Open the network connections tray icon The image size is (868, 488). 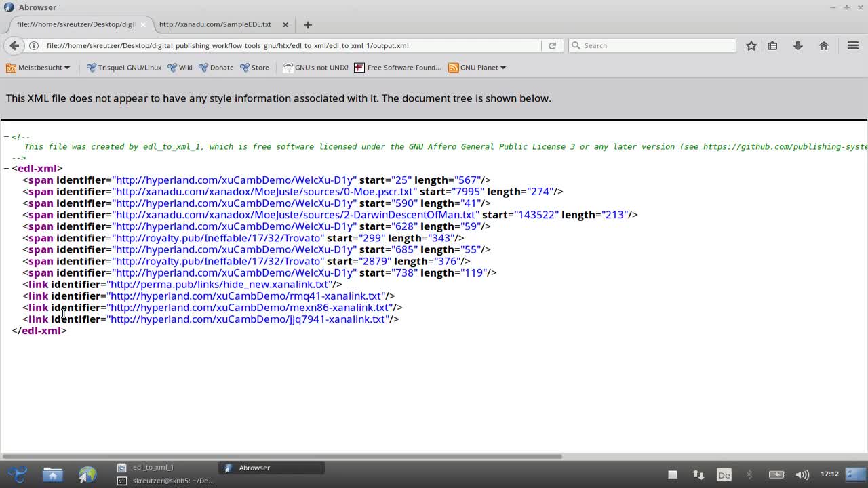click(x=698, y=474)
